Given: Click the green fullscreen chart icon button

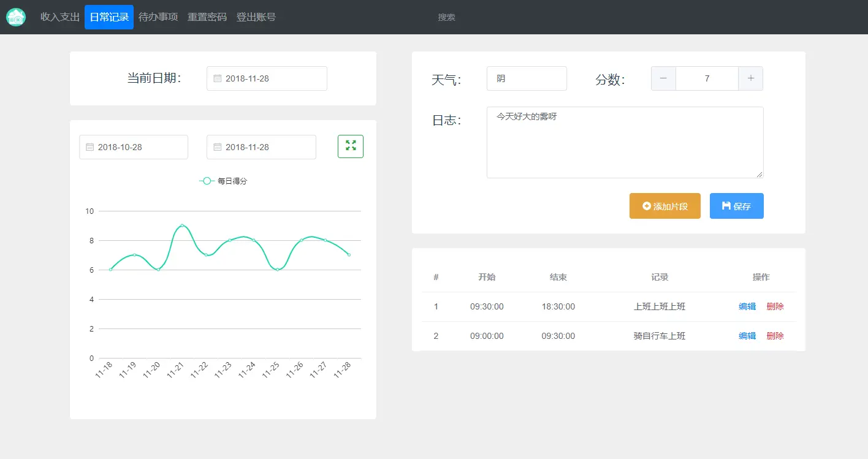Looking at the screenshot, I should click(x=351, y=146).
